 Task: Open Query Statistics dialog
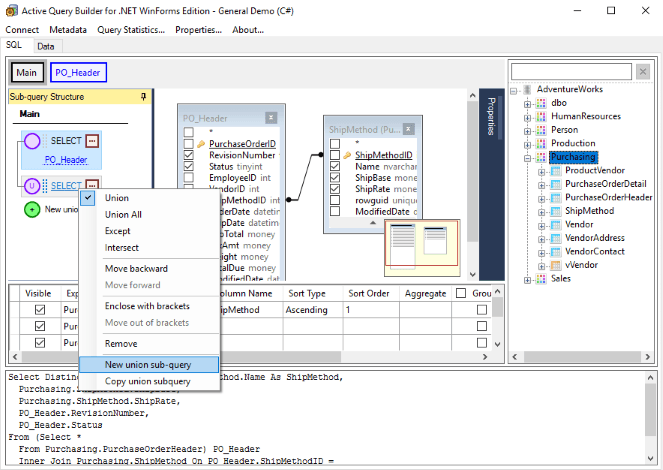(x=131, y=30)
